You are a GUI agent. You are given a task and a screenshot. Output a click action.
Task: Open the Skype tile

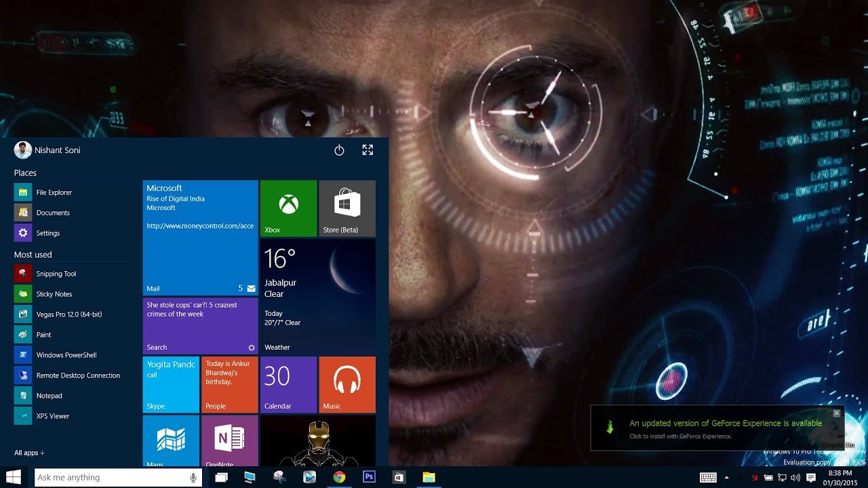pyautogui.click(x=171, y=384)
